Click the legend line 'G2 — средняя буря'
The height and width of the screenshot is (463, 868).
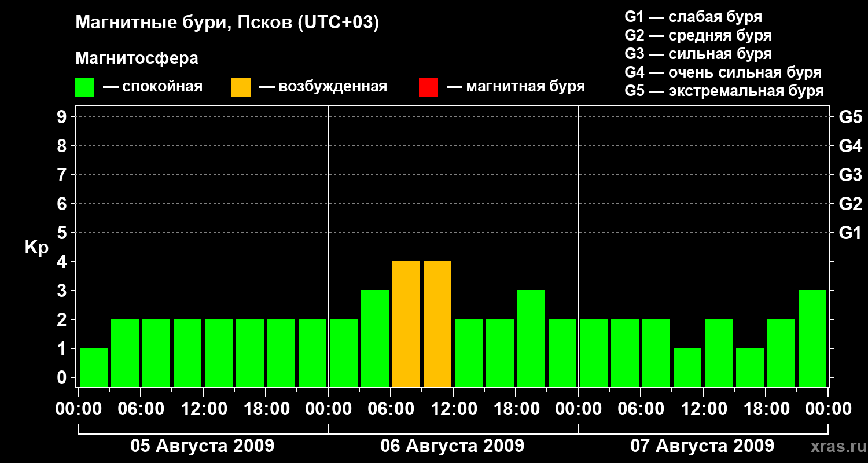tap(698, 35)
